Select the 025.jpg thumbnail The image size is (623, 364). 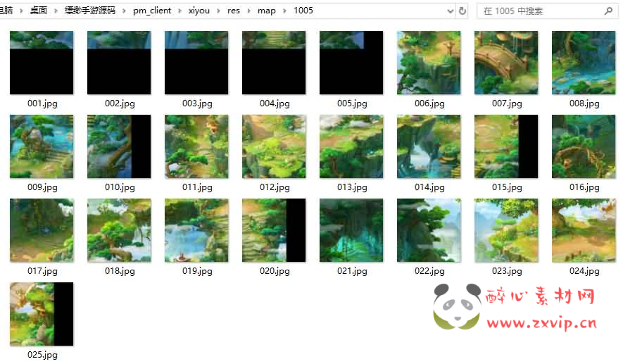coord(42,314)
